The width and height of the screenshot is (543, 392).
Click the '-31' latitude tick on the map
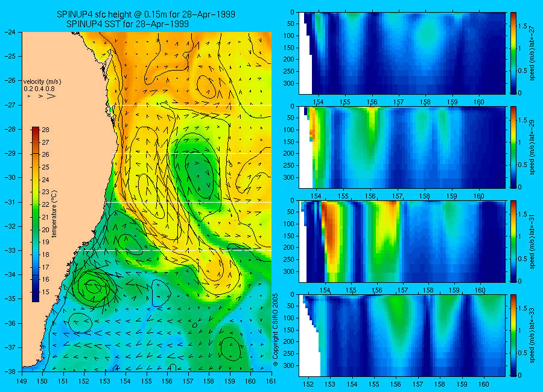[x=10, y=202]
